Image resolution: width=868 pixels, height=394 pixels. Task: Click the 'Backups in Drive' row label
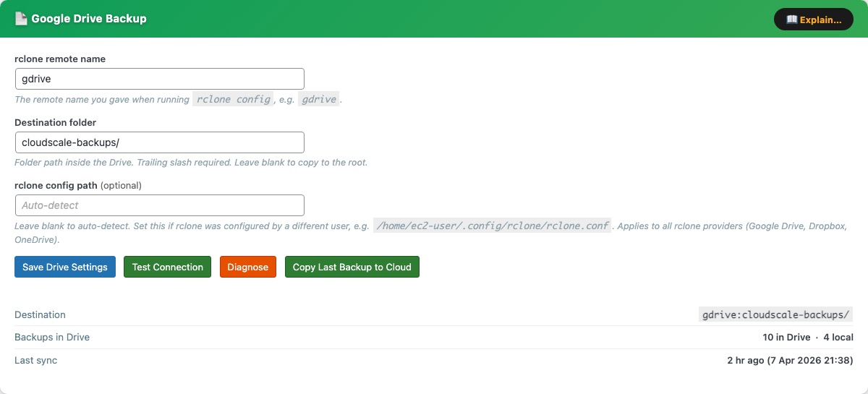click(52, 337)
